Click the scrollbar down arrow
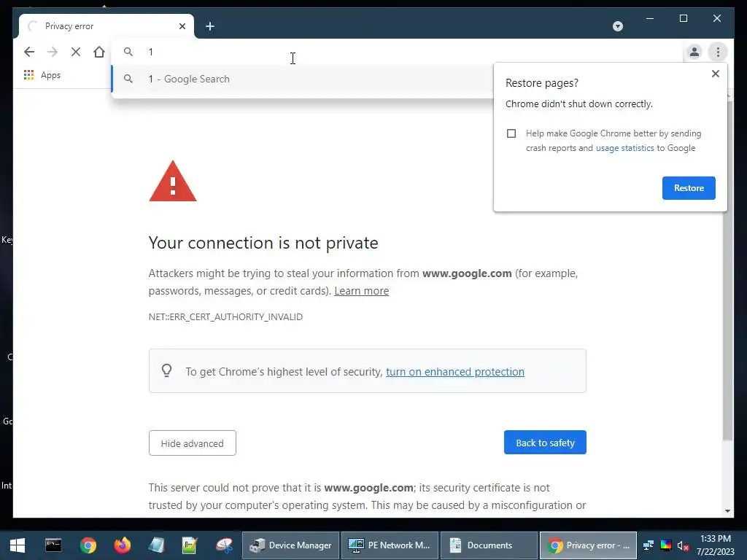This screenshot has height=560, width=747. pos(727,511)
